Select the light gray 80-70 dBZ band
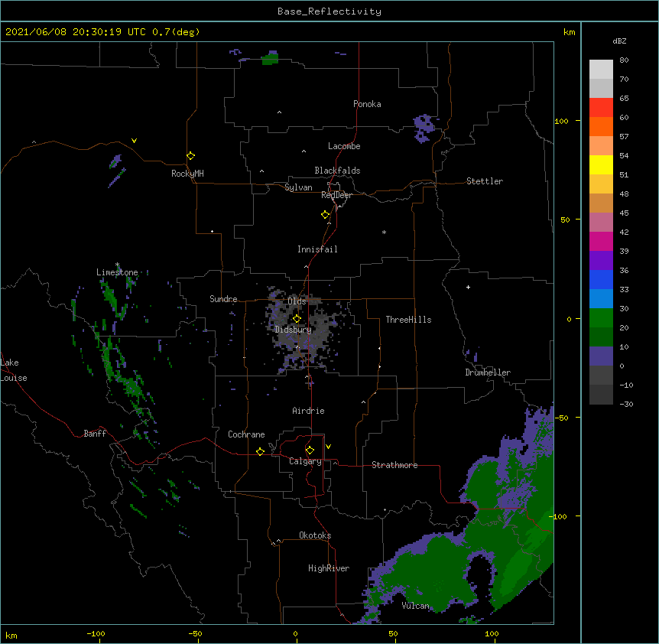659x644 pixels. point(601,69)
